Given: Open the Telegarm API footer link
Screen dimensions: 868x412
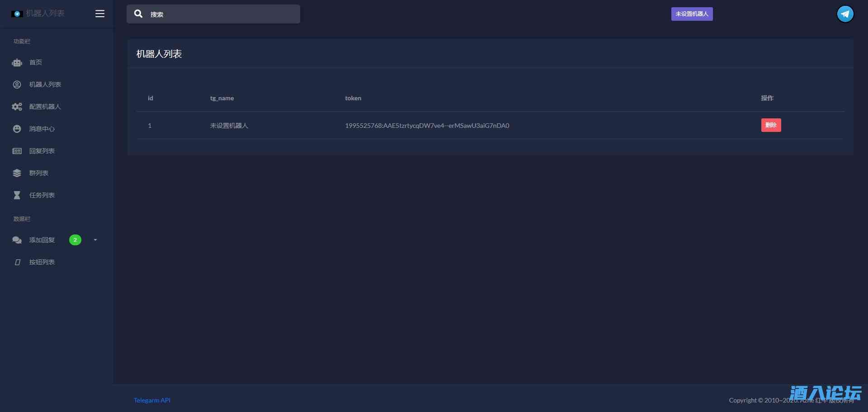Looking at the screenshot, I should (152, 400).
